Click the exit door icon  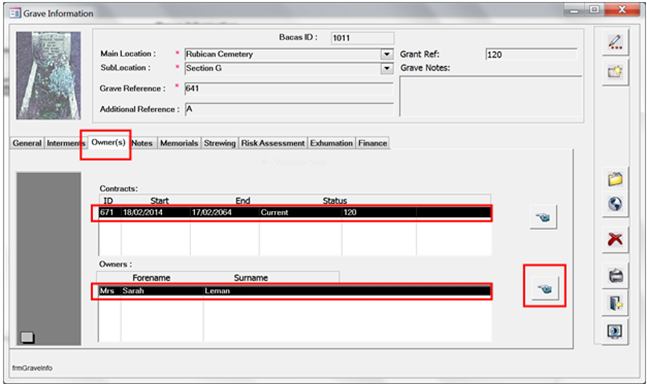pos(615,303)
